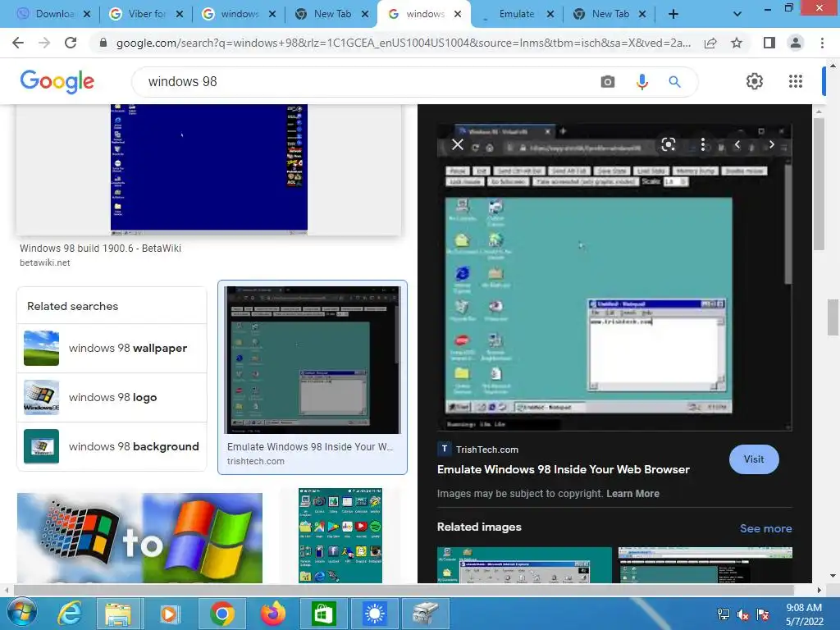Select related search windows 98 wallpaper

coord(112,348)
